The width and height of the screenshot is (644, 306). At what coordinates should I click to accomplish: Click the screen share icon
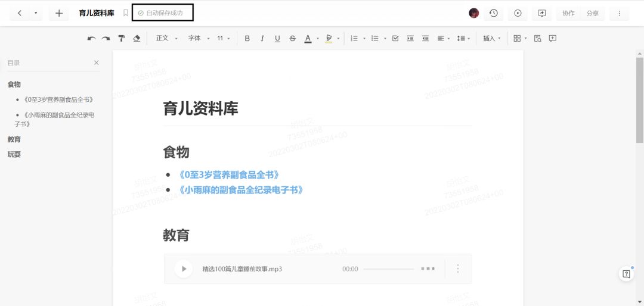coord(541,13)
